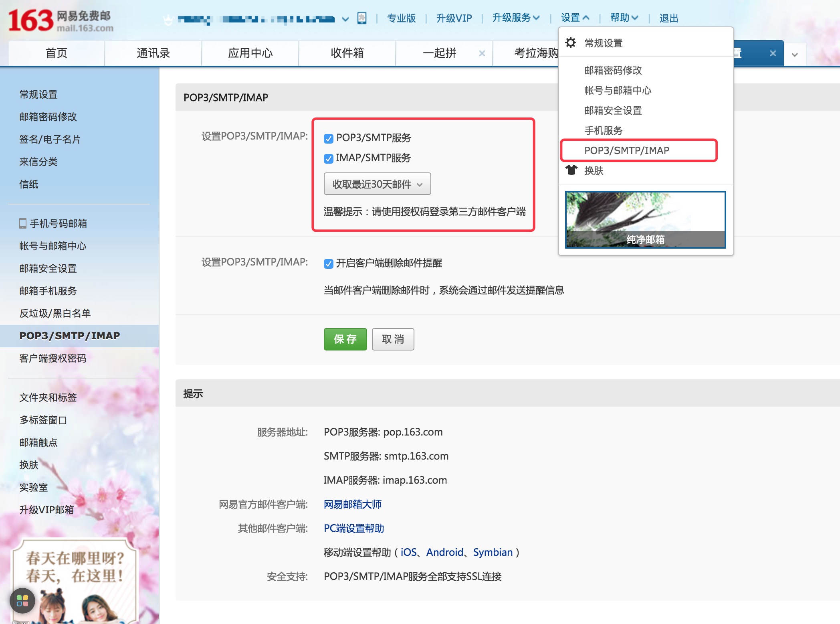Viewport: 840px width, 624px height.
Task: Click the t-shirt icon beside 换肤
Action: point(571,170)
